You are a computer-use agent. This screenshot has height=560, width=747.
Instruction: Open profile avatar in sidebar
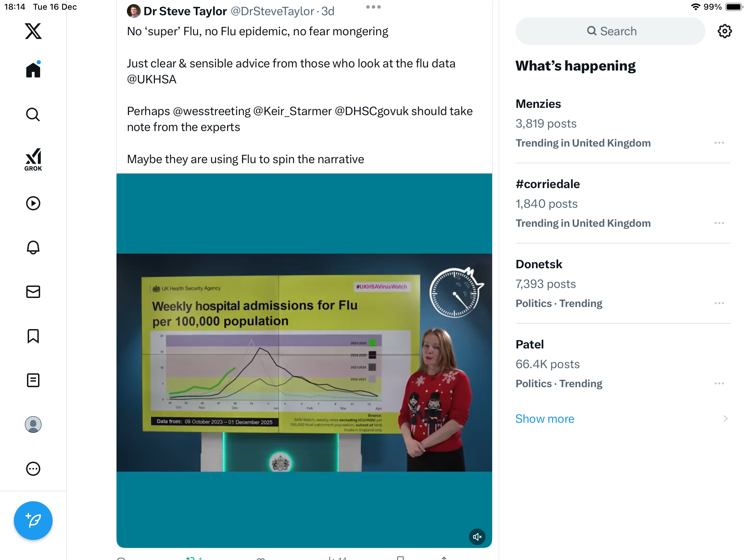tap(33, 424)
